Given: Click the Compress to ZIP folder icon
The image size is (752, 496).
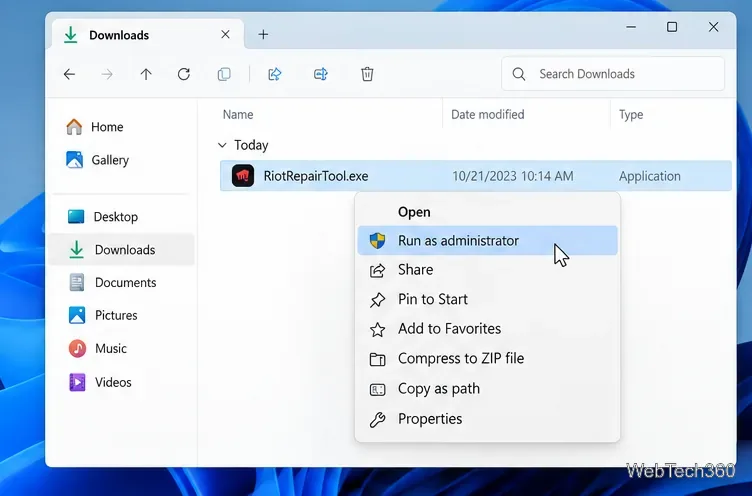Looking at the screenshot, I should pyautogui.click(x=377, y=359).
